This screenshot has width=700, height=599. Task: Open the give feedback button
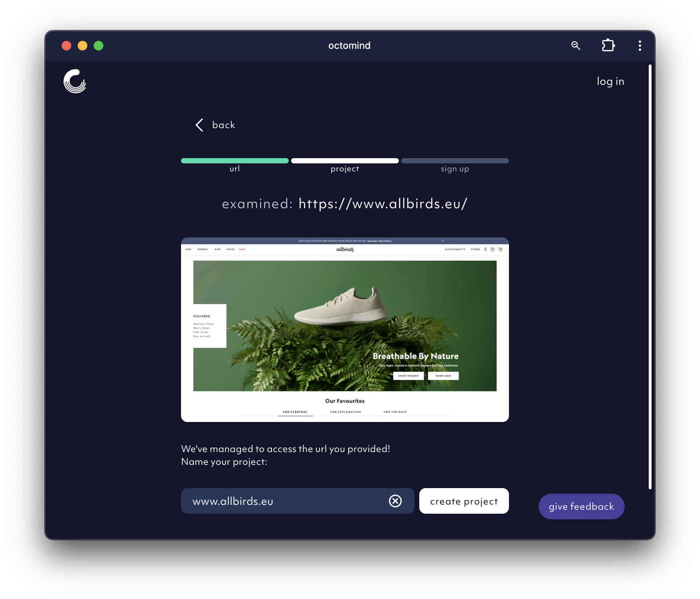click(581, 507)
